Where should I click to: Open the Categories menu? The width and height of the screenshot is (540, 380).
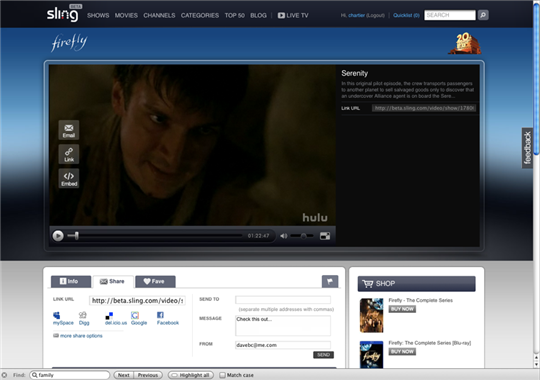(200, 16)
